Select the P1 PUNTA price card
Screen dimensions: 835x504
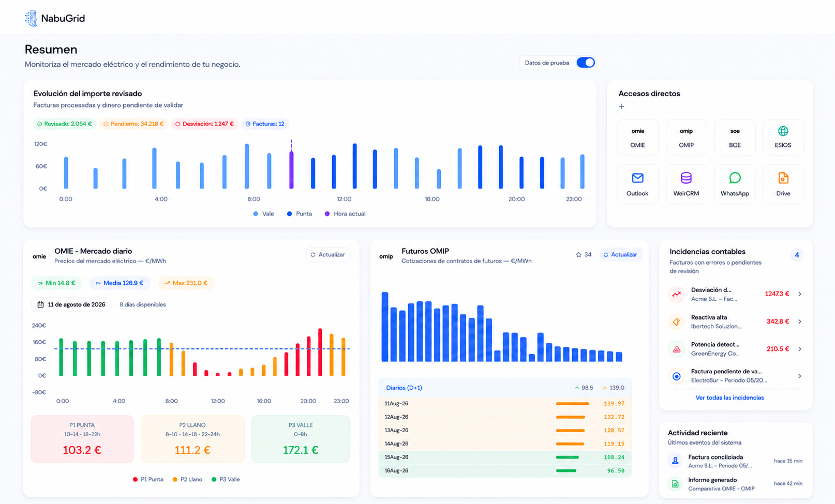[82, 439]
